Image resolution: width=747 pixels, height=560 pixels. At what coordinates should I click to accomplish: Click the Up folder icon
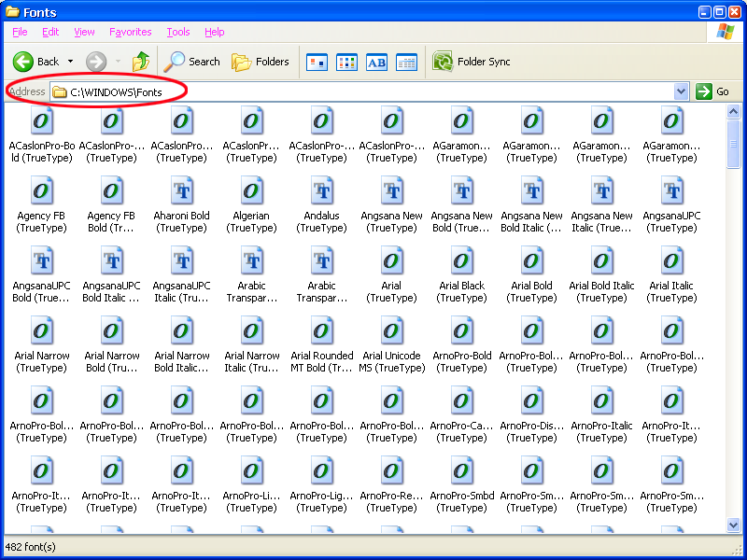pos(141,62)
